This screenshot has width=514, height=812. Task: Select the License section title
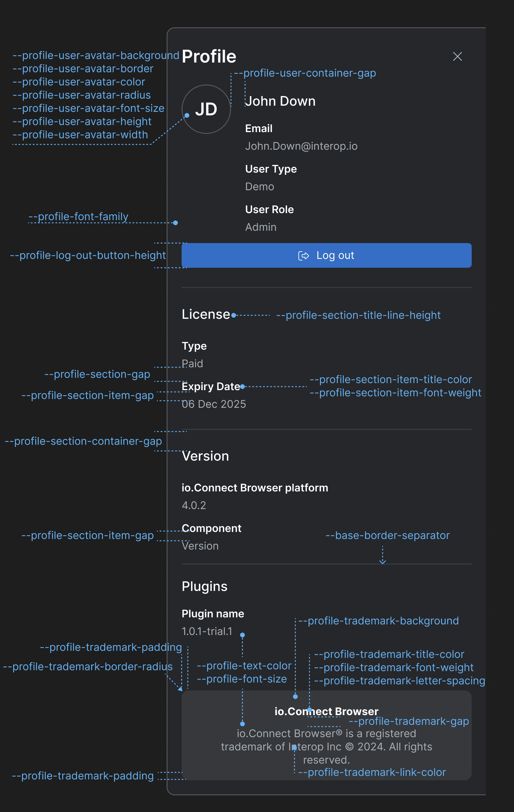pyautogui.click(x=206, y=314)
